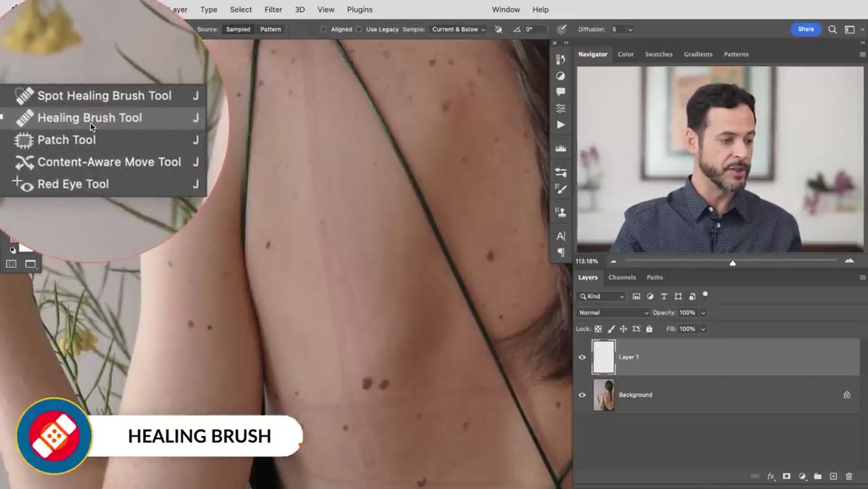Screen dimensions: 868x489
Task: Click link layers icon
Action: point(755,477)
